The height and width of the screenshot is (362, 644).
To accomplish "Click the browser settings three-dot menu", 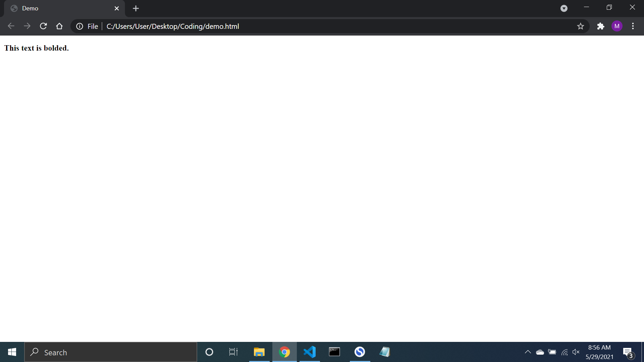I will coord(633,26).
